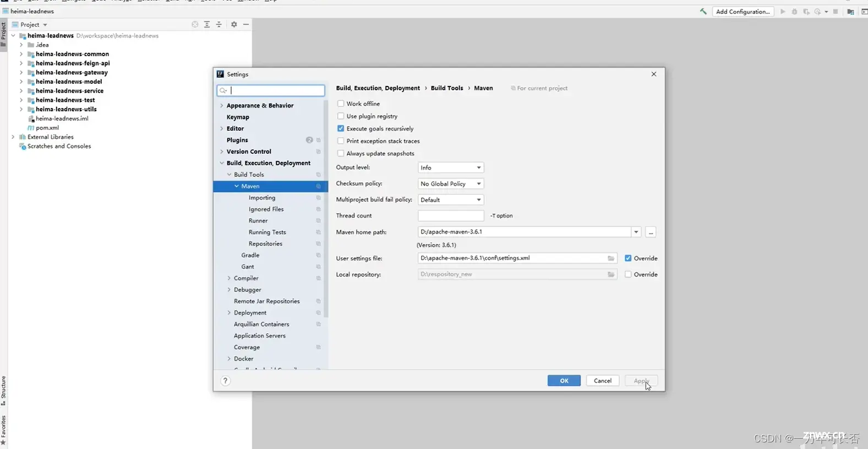The height and width of the screenshot is (449, 868).
Task: Open the Structure tool window stripe
Action: [x=3, y=390]
